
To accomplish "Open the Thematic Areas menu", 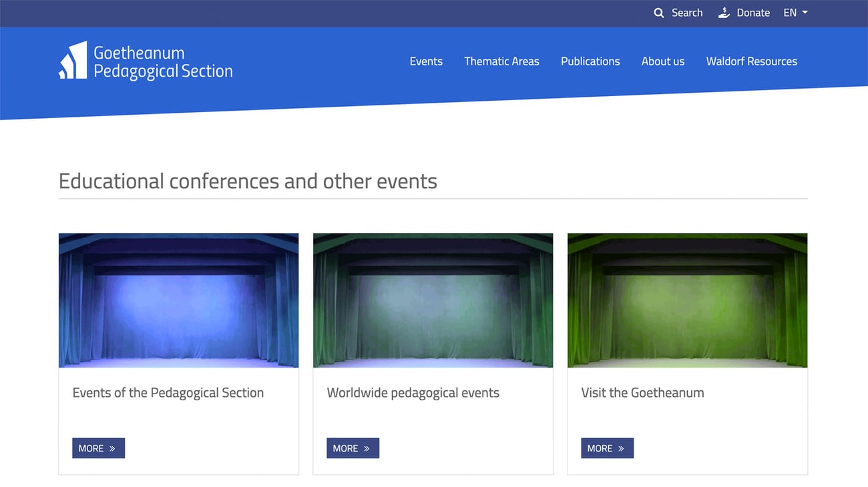I will [x=501, y=61].
